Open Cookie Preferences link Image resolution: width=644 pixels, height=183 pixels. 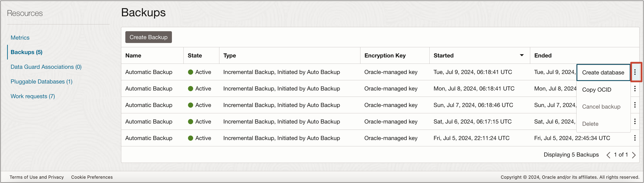coord(92,177)
